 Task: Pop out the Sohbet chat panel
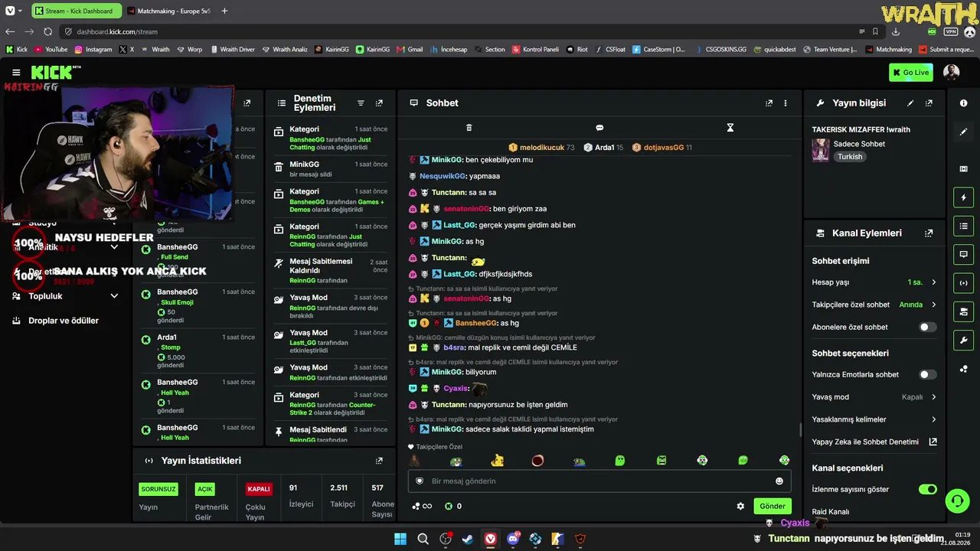pyautogui.click(x=769, y=103)
